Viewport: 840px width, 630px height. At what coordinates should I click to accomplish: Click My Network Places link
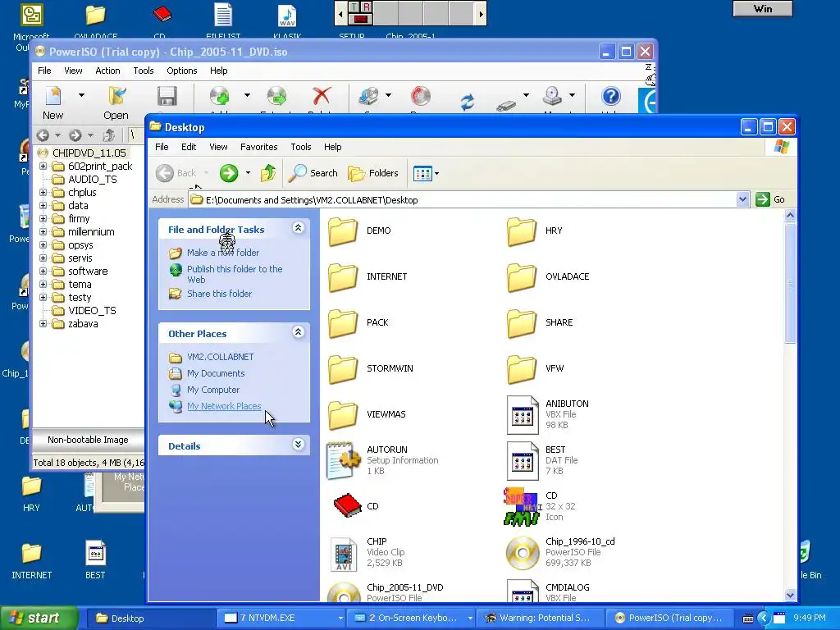point(224,406)
